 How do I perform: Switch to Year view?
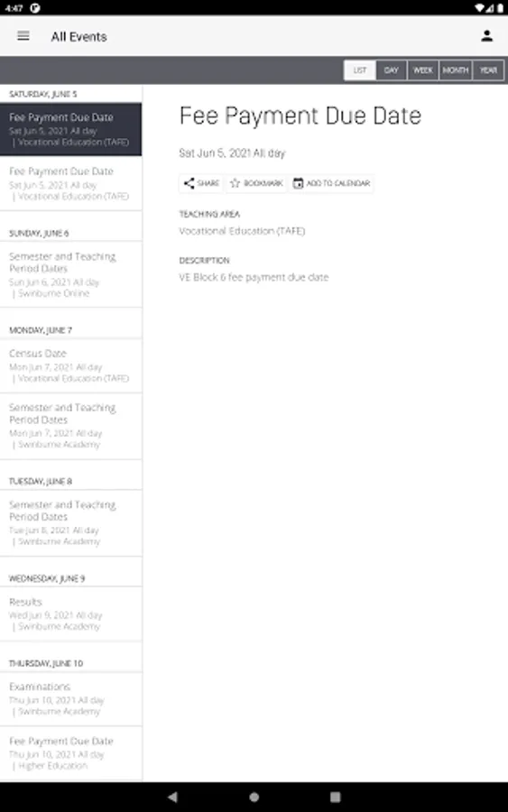(x=488, y=70)
